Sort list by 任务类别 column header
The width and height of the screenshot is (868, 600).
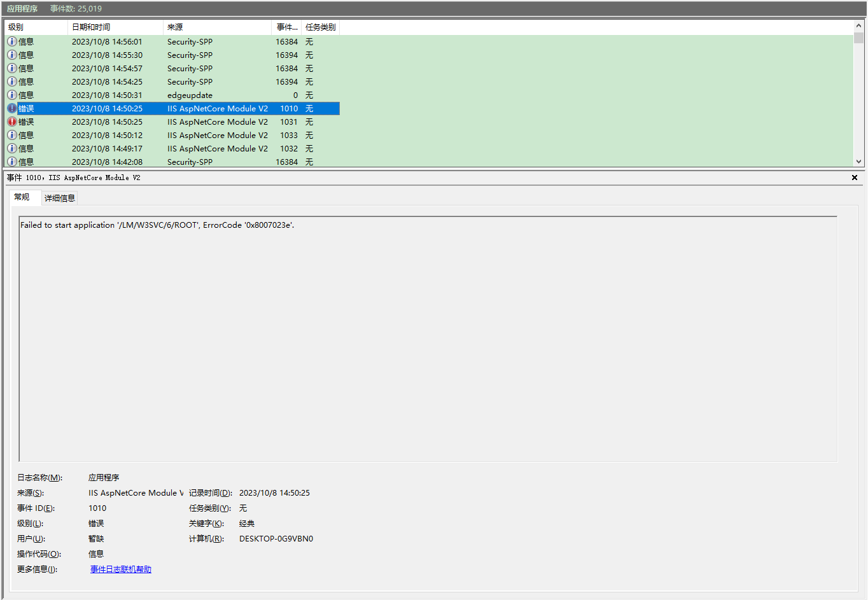tap(320, 27)
